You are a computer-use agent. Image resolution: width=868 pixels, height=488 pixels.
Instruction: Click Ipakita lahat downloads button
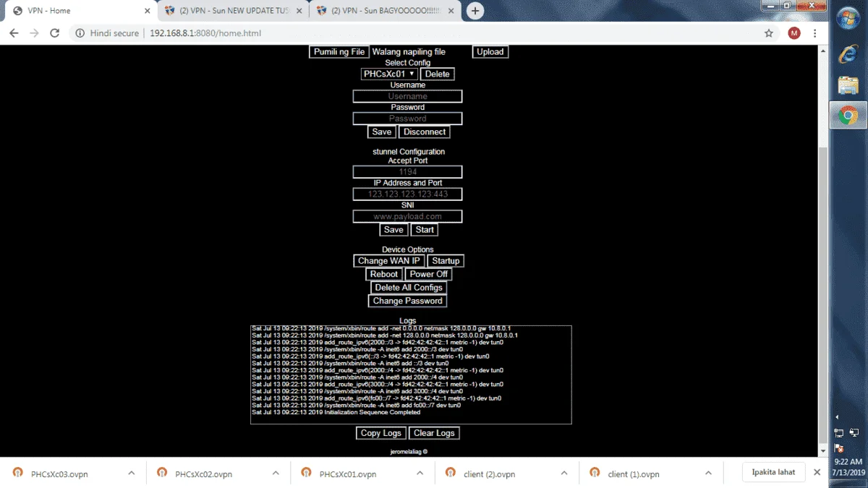point(773,472)
